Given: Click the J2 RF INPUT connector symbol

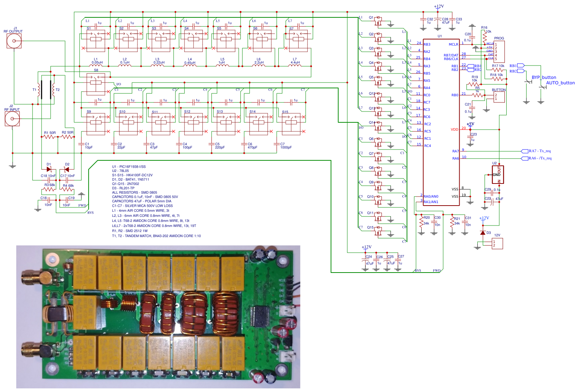Looking at the screenshot, I should pyautogui.click(x=12, y=119).
